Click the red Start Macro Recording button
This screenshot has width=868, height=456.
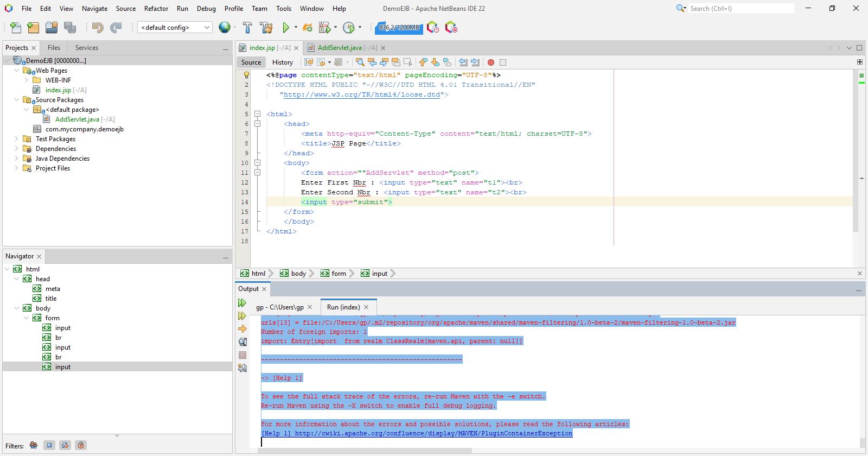(491, 62)
